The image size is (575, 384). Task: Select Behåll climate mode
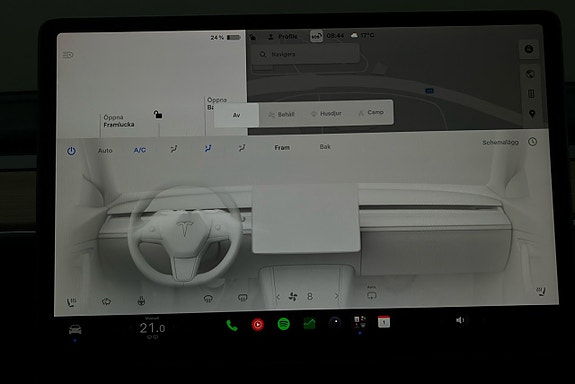click(282, 114)
